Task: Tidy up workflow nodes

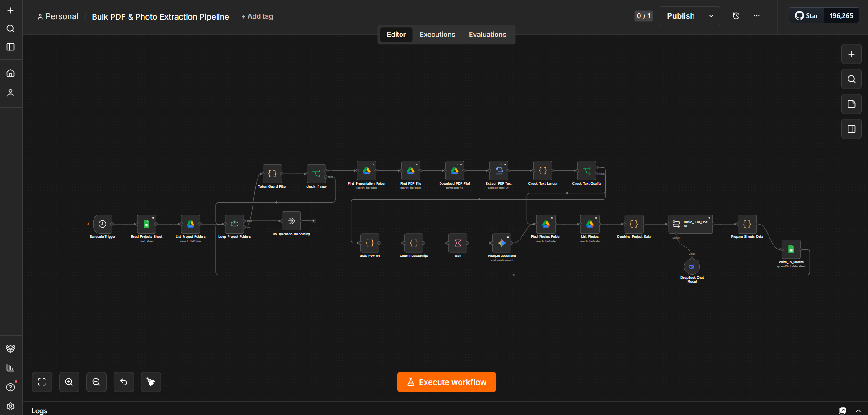Action: (x=151, y=382)
